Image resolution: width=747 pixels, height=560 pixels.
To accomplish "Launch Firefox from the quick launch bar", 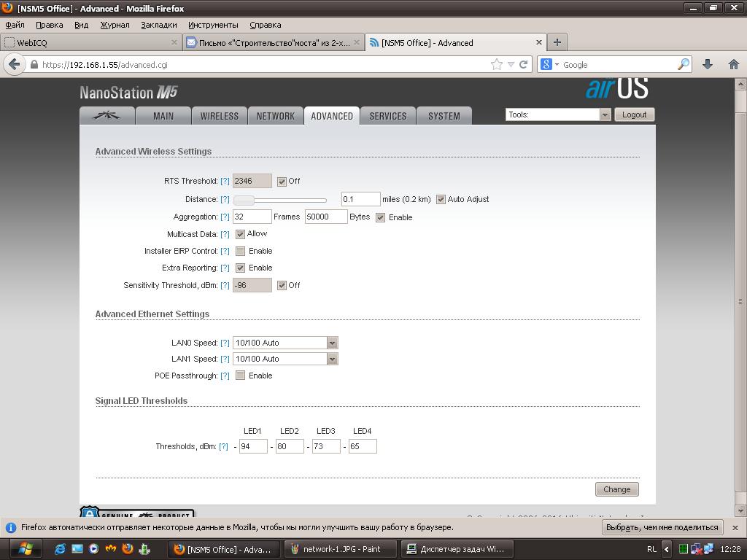I will pos(127,549).
